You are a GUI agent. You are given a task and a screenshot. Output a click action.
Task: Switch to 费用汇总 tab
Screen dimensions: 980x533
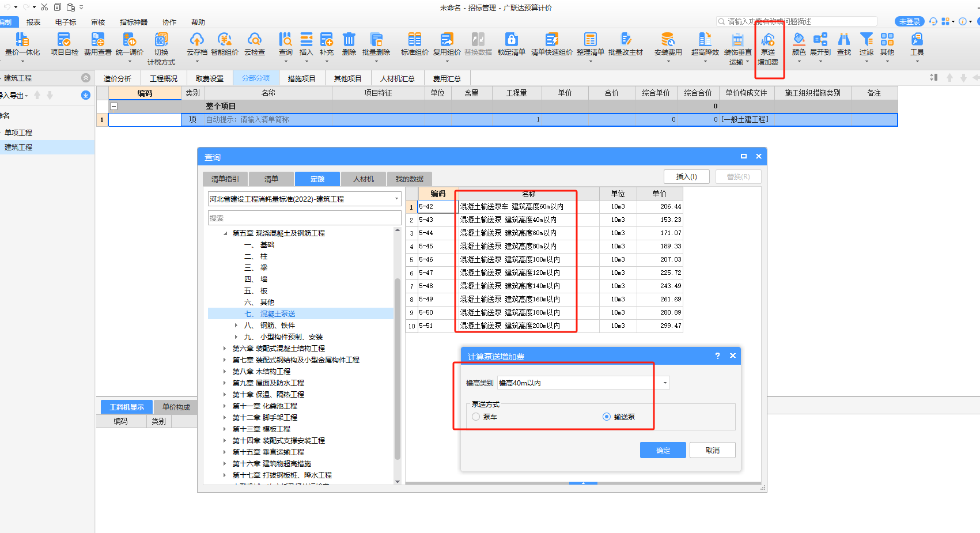pyautogui.click(x=447, y=78)
